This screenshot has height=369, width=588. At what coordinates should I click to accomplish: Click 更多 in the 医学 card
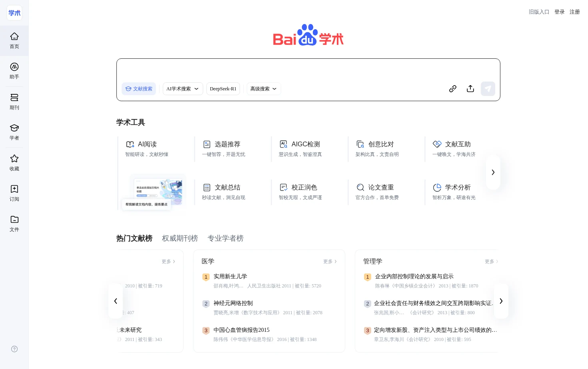coord(330,261)
